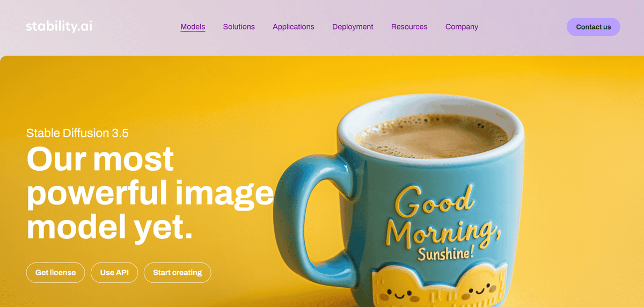Click the stability.ai logo
The width and height of the screenshot is (644, 307).
59,26
